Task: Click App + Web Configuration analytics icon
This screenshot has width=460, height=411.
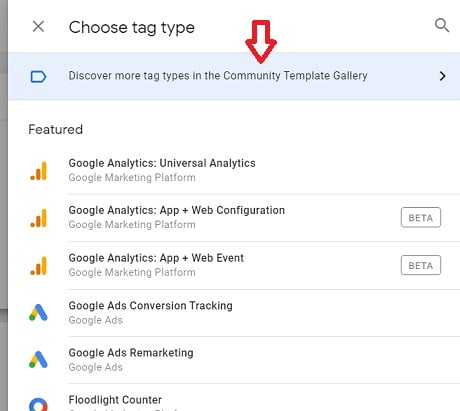Action: [39, 218]
